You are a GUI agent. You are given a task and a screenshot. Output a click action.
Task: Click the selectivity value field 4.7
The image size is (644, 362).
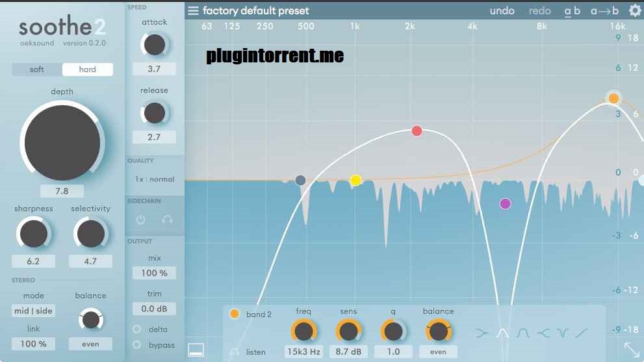pyautogui.click(x=90, y=261)
